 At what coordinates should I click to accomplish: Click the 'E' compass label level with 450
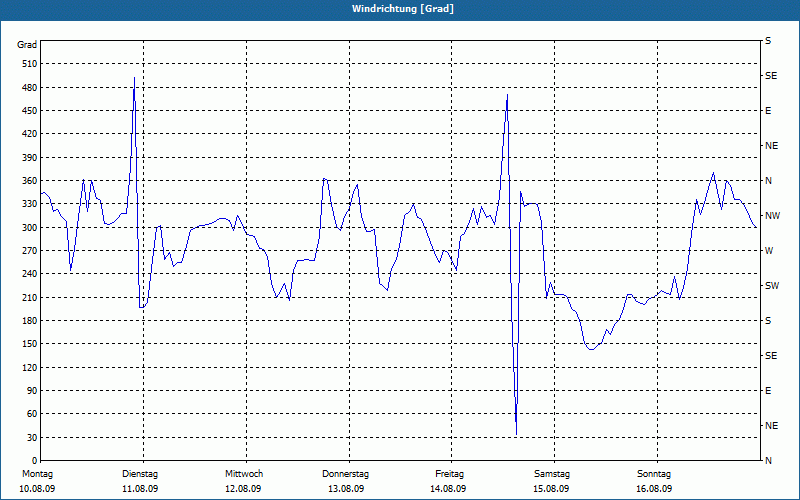pos(768,111)
